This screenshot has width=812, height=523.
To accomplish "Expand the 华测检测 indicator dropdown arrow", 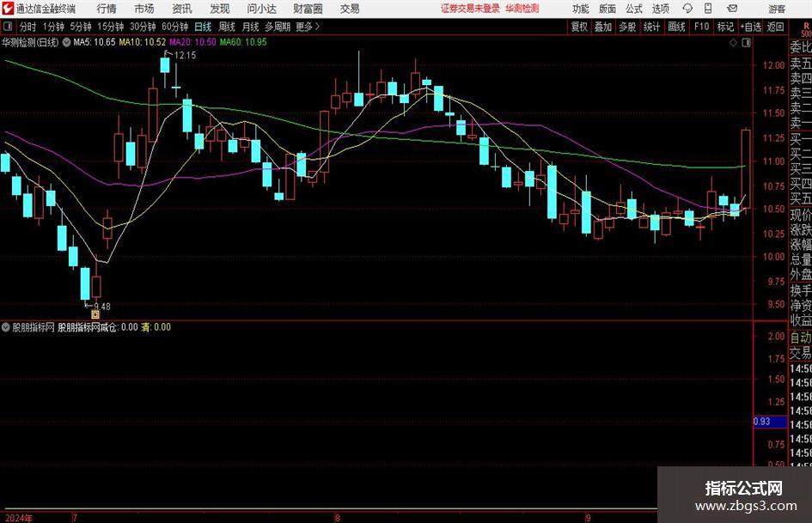I will click(66, 42).
